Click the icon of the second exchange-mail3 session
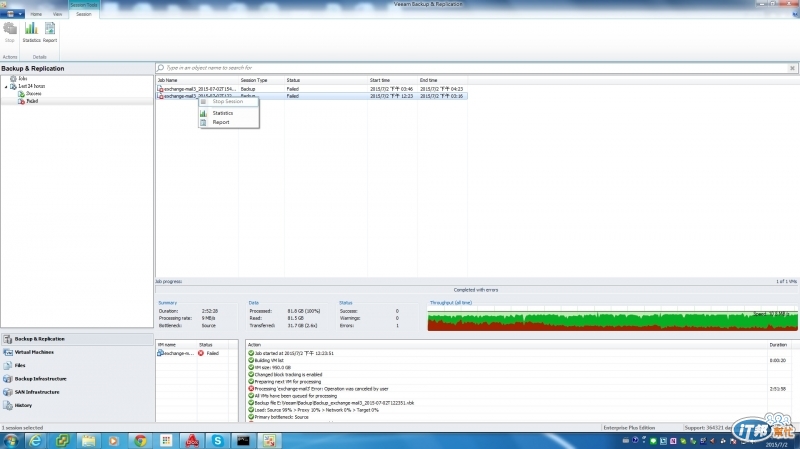Viewport: 800px width, 449px height. [160, 96]
